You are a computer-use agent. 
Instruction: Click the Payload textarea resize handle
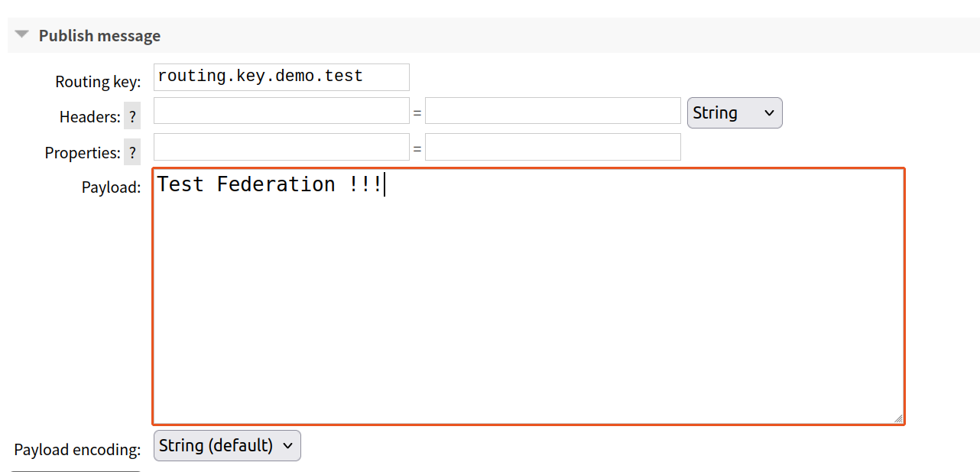(x=898, y=418)
